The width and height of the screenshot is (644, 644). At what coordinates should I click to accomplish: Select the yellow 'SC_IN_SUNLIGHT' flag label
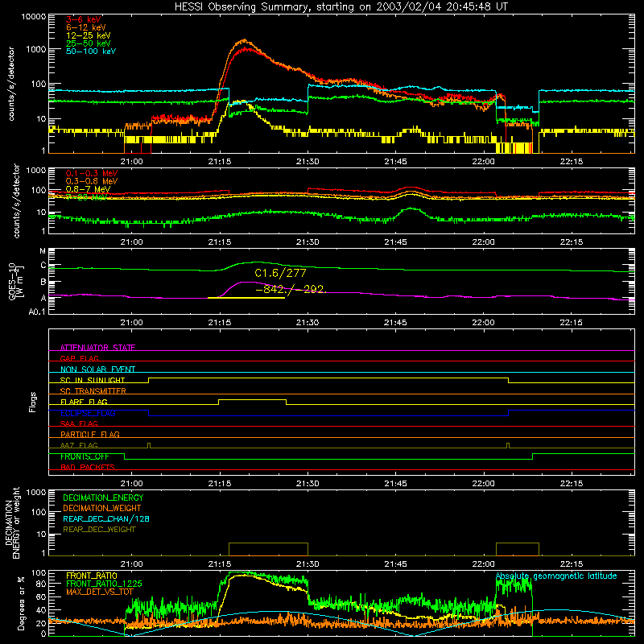(93, 380)
